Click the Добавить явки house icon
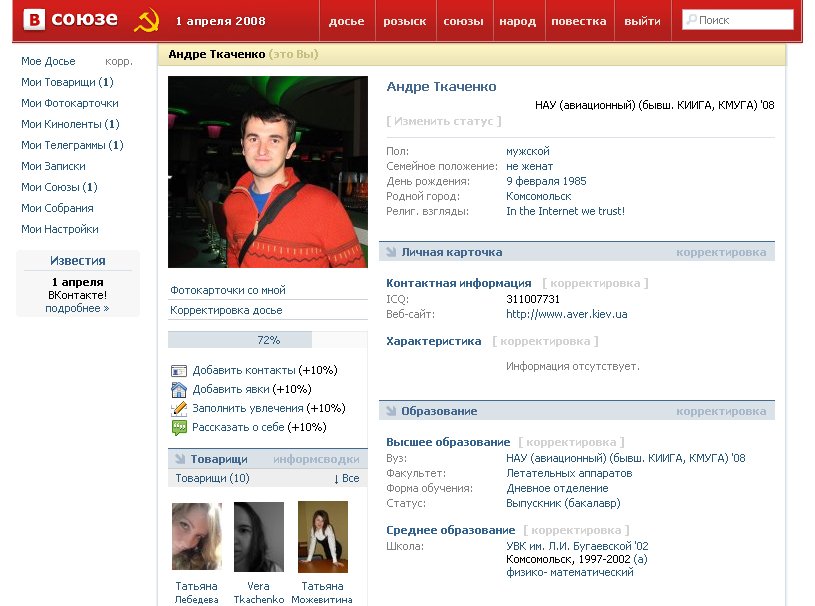This screenshot has height=606, width=815. [x=179, y=390]
